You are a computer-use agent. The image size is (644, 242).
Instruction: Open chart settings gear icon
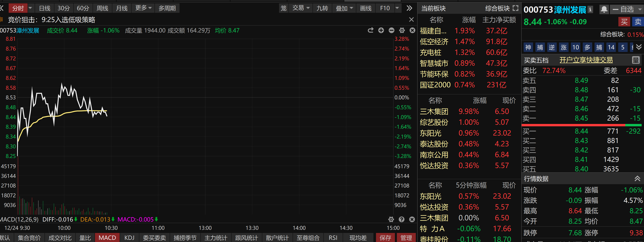[x=402, y=30]
